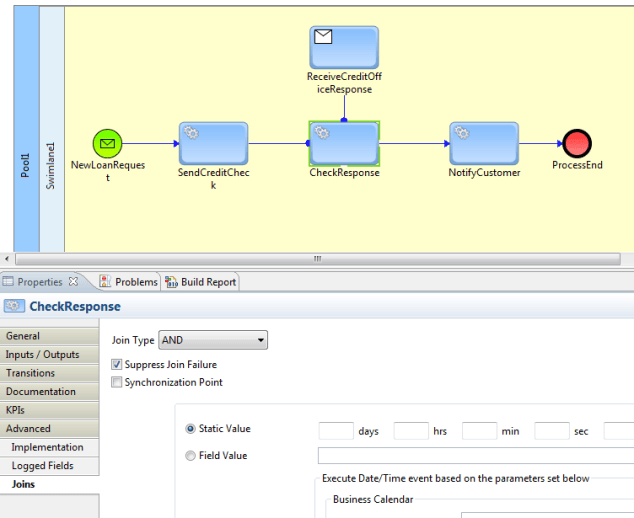Select the Field Value radio button
The height and width of the screenshot is (518, 634).
pyautogui.click(x=190, y=456)
